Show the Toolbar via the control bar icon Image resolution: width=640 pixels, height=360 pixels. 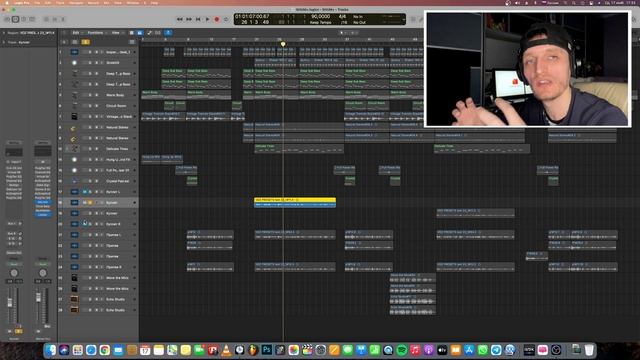click(32, 19)
